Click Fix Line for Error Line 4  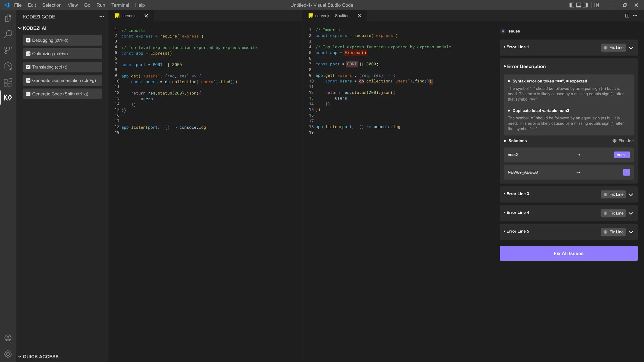click(x=613, y=213)
